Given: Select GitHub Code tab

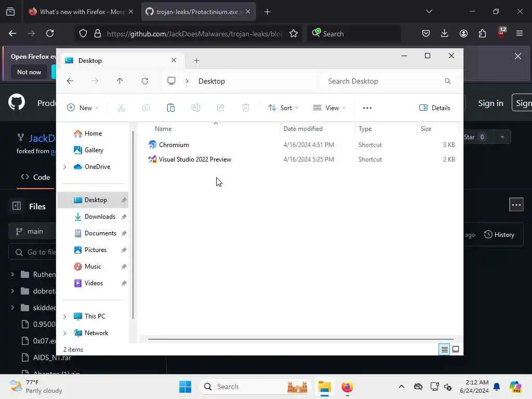Looking at the screenshot, I should coord(35,177).
